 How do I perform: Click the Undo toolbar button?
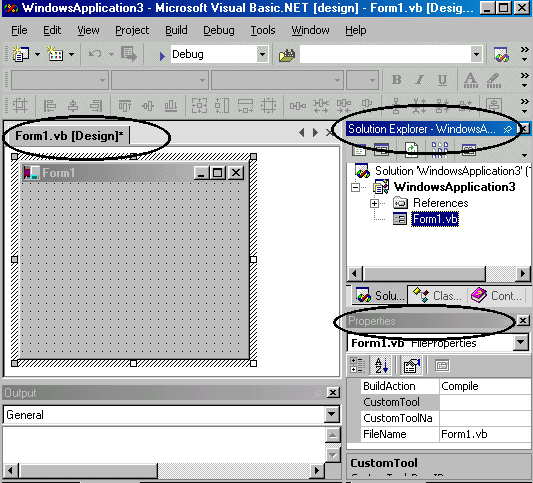pos(95,54)
